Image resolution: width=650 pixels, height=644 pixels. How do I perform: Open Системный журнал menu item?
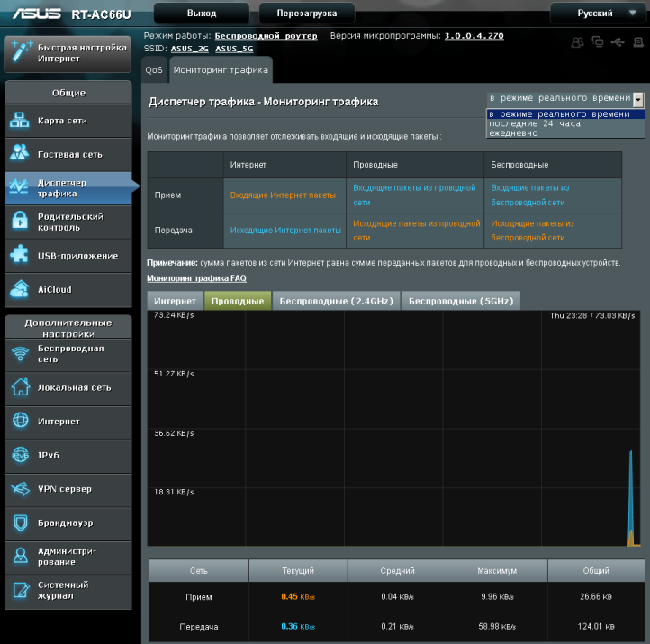point(68,591)
